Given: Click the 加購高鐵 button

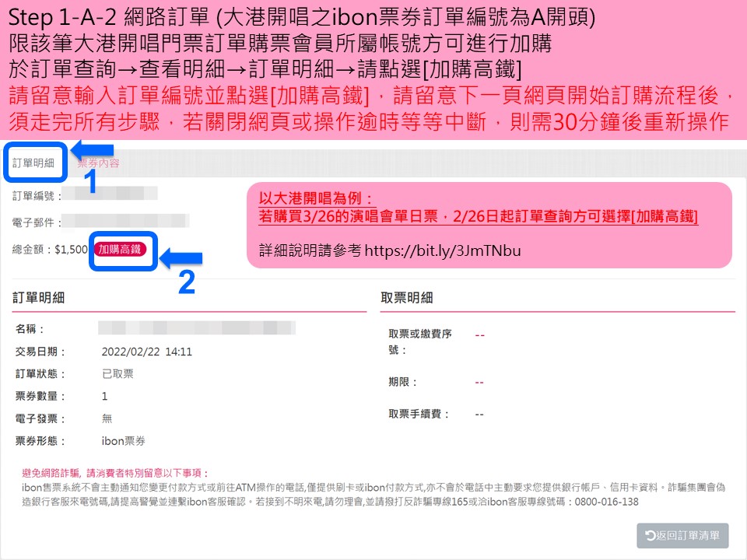Looking at the screenshot, I should point(120,249).
